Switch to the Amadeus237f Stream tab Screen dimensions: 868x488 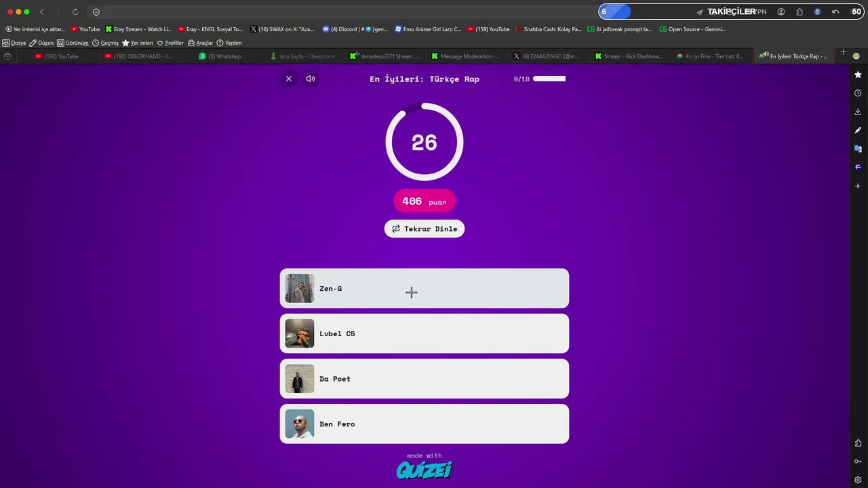click(x=384, y=56)
